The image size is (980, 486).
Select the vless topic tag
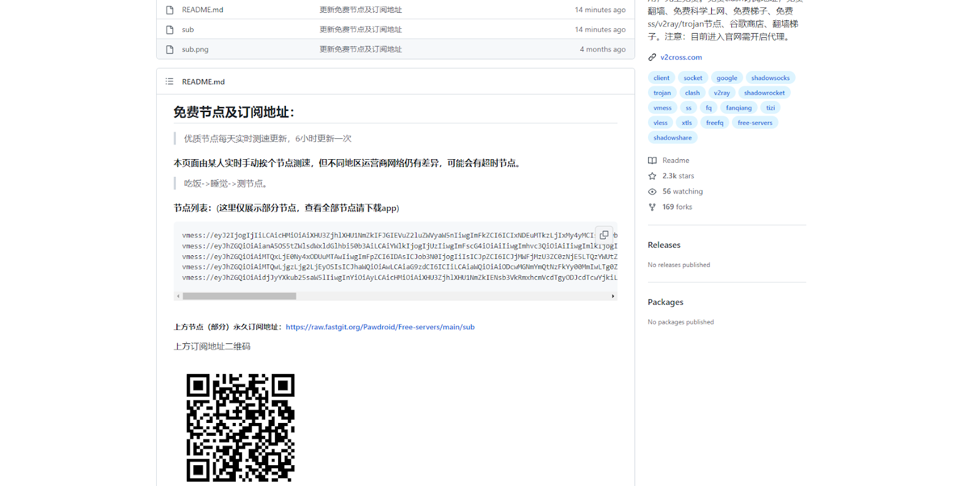pyautogui.click(x=660, y=123)
